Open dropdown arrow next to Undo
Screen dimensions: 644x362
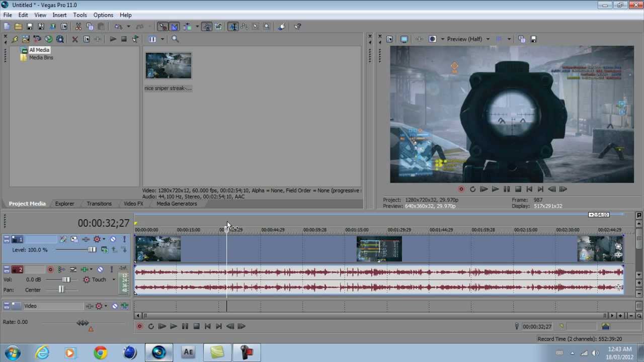128,27
